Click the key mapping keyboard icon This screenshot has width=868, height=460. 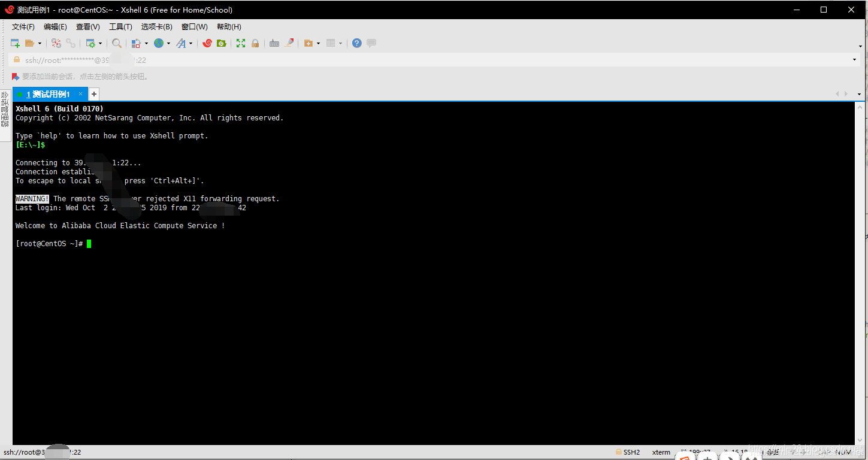pos(274,43)
